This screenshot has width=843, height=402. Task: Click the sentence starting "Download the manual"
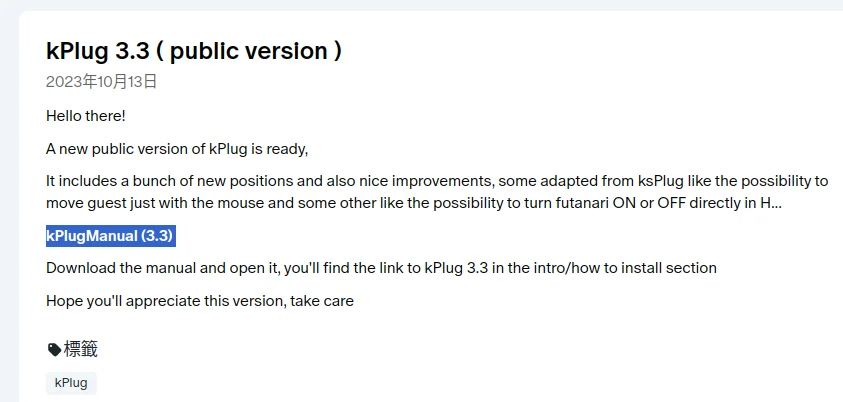pos(381,268)
